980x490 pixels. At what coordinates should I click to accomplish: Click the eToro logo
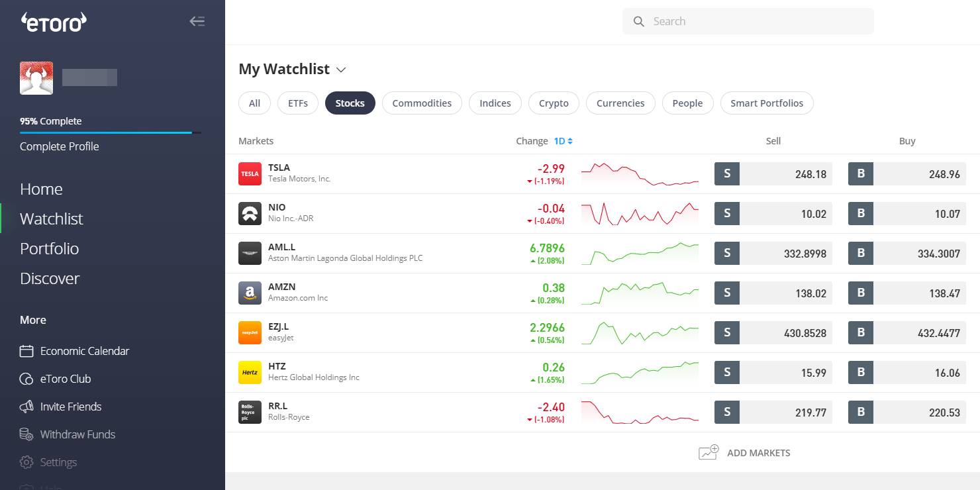(x=54, y=22)
